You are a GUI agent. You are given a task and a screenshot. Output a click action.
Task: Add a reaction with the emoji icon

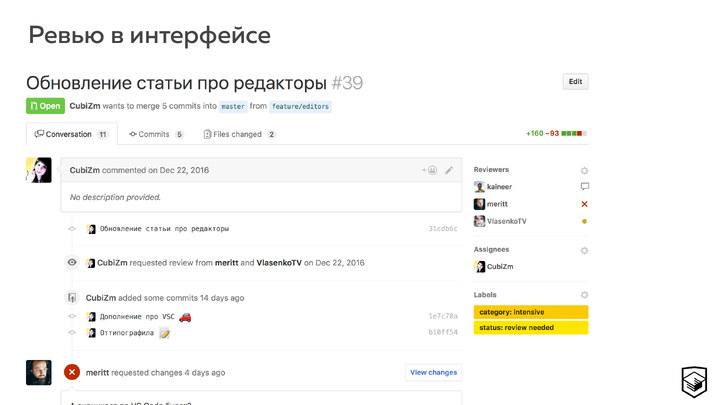pos(430,170)
